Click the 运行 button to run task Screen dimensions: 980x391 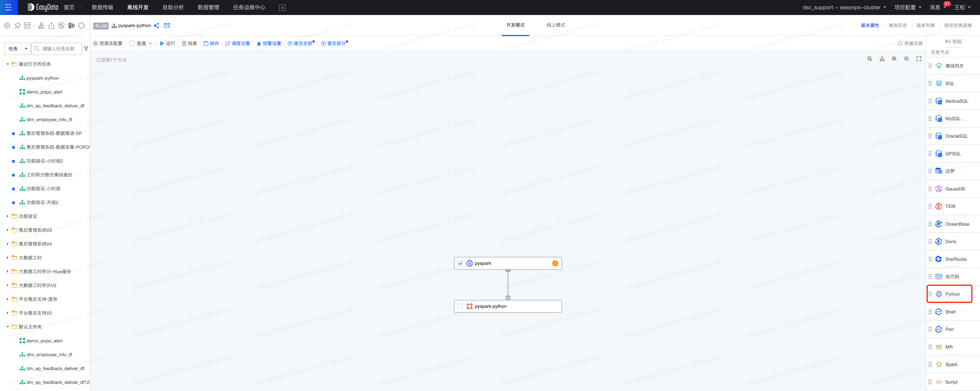coord(167,43)
